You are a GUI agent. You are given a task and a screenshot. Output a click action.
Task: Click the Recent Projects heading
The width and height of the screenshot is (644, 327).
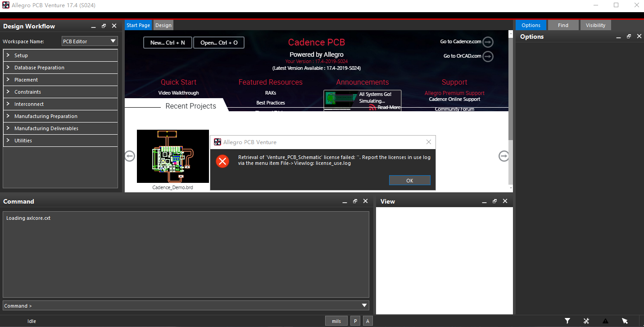click(x=190, y=106)
